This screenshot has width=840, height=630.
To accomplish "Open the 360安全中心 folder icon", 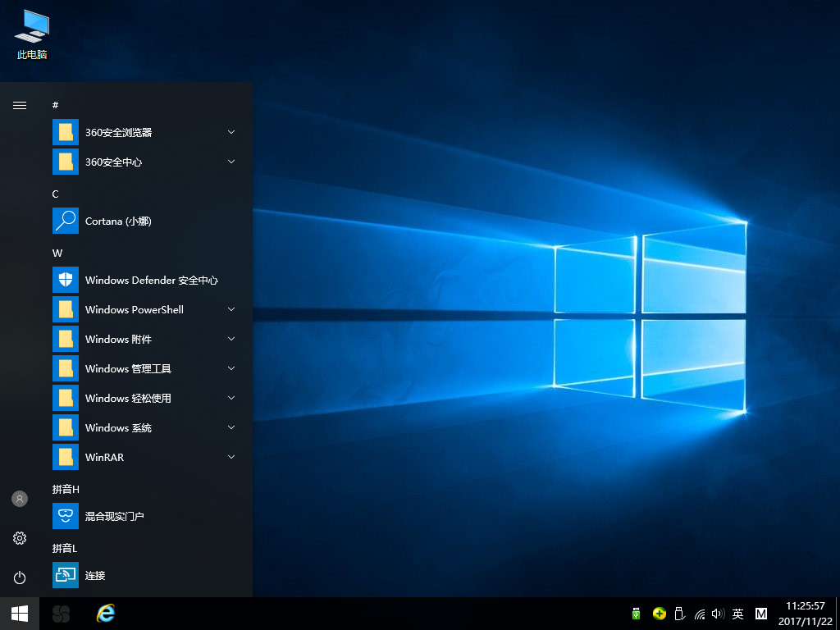I will [x=66, y=162].
